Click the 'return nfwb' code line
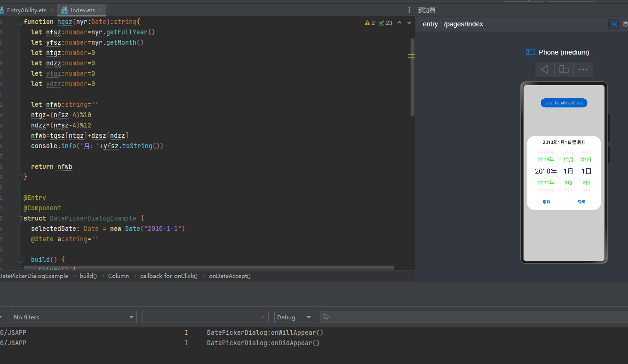The height and width of the screenshot is (364, 628). (x=52, y=166)
